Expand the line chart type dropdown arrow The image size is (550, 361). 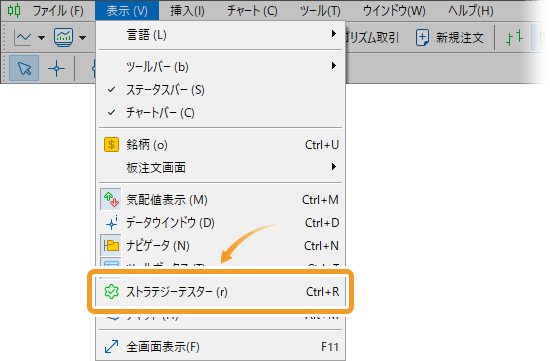(41, 38)
